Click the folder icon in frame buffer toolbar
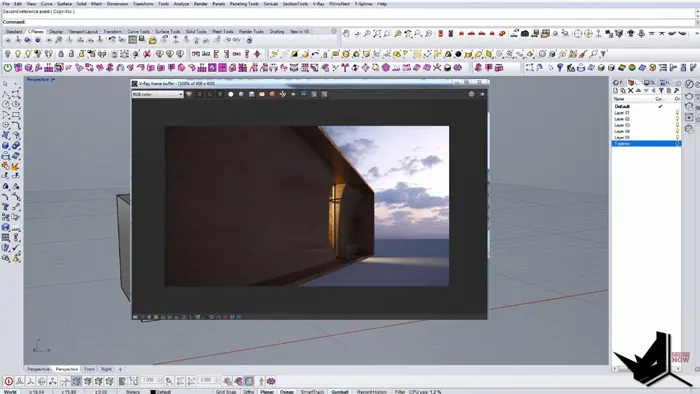 pyautogui.click(x=262, y=94)
